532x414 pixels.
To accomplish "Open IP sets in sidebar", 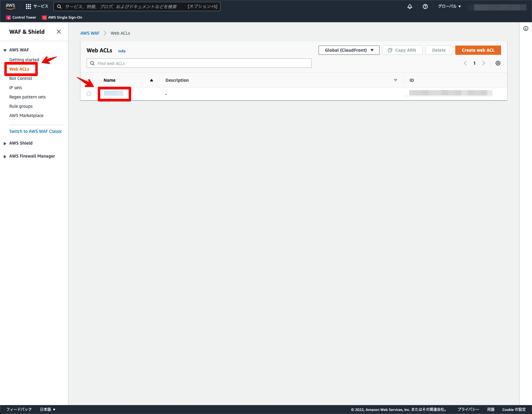I will tap(15, 88).
